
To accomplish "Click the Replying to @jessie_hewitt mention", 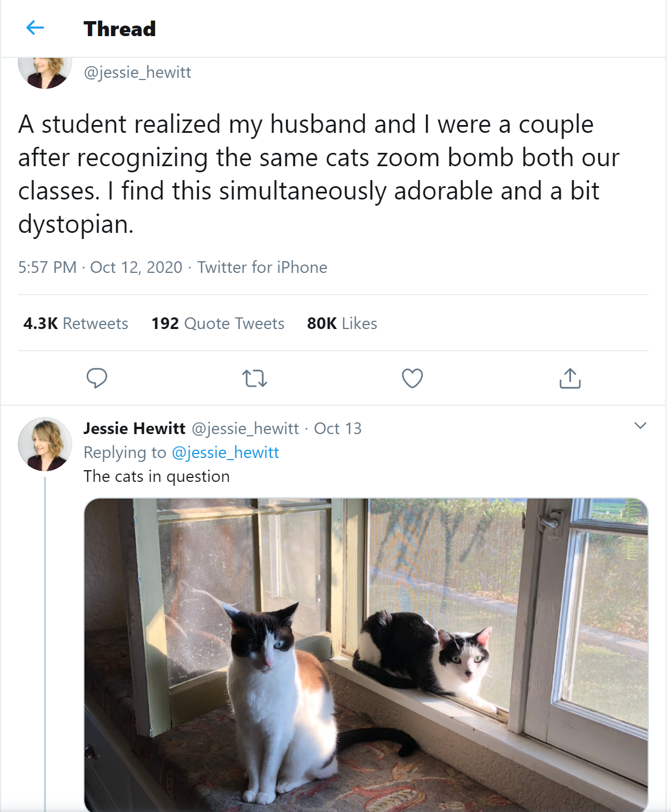I will click(x=225, y=452).
